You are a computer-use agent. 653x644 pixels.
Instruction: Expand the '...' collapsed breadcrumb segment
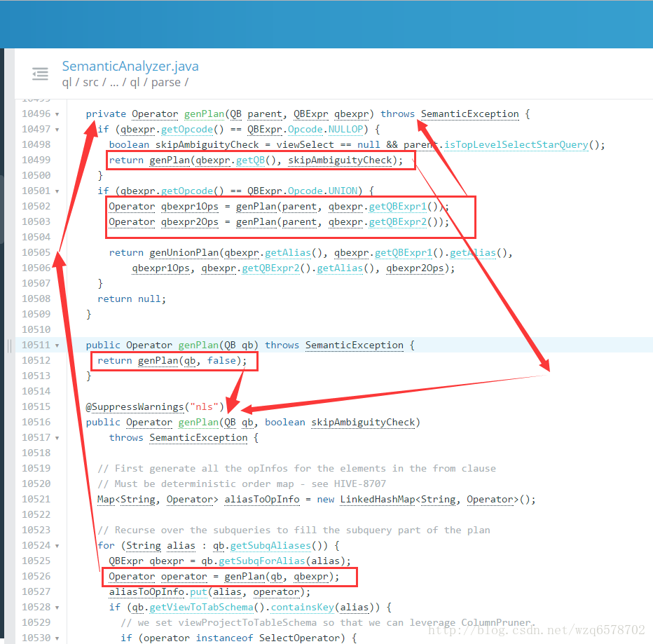click(x=114, y=83)
